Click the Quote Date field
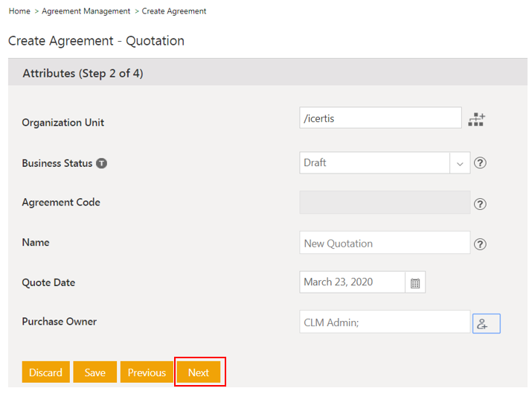The width and height of the screenshot is (532, 394). [x=352, y=282]
